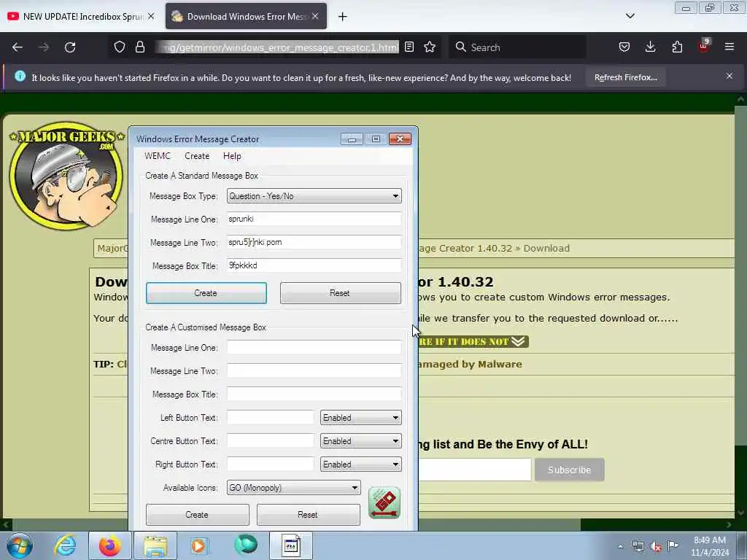
Task: Click the Refresh Firefox button
Action: click(625, 77)
